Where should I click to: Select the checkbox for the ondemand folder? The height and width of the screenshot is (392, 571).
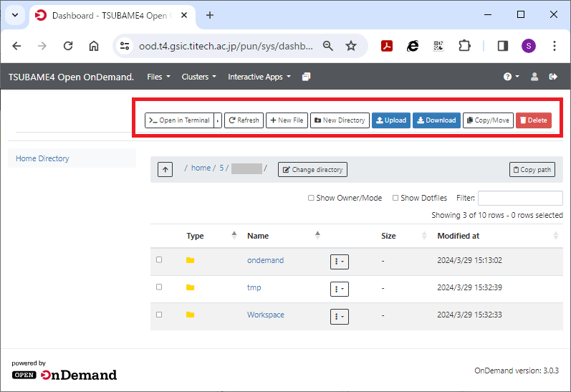point(159,259)
